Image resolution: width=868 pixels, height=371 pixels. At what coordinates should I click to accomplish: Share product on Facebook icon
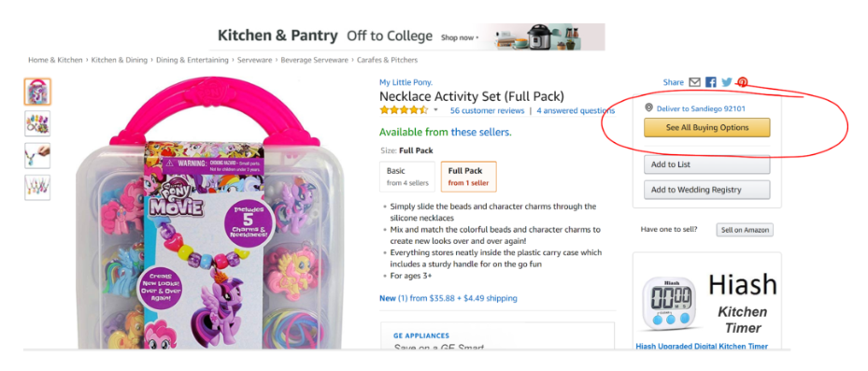pyautogui.click(x=711, y=82)
